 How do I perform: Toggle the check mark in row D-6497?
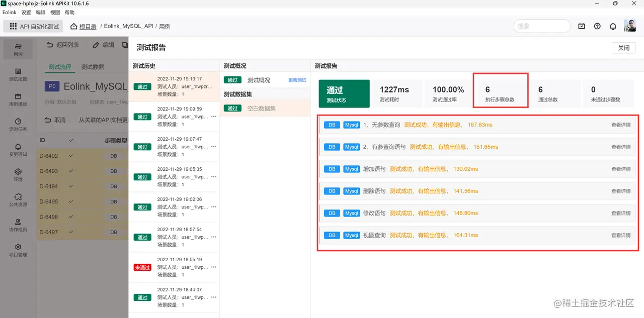71,232
